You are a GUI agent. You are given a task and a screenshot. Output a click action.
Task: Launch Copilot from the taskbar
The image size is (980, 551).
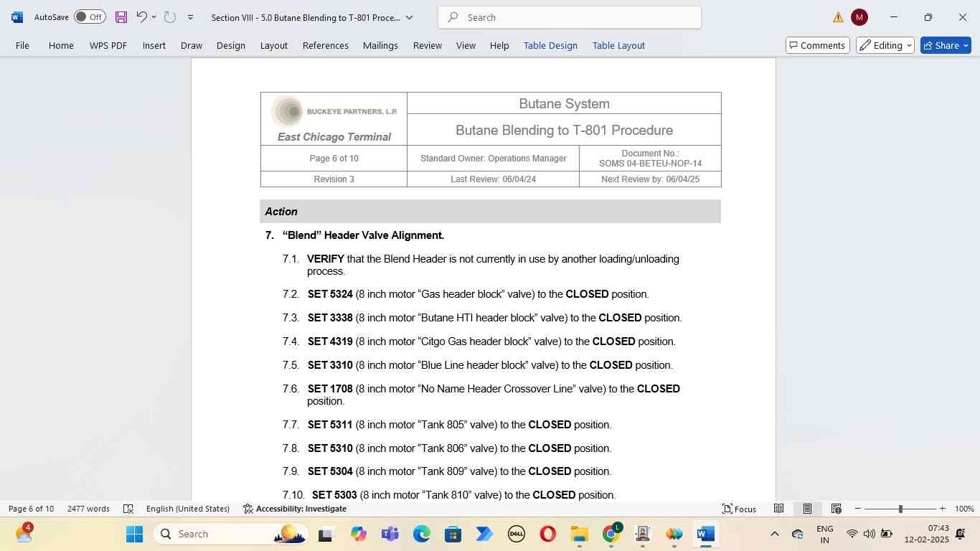point(359,534)
